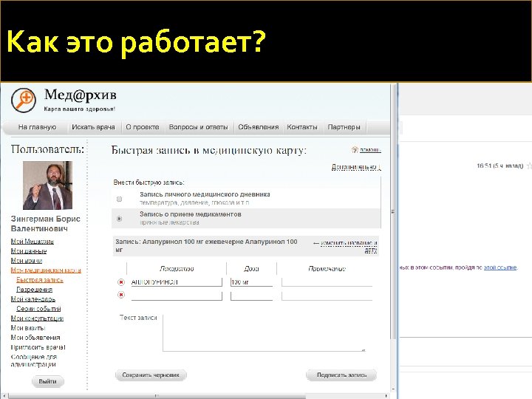Click 'Сохранить черновик' button

151,375
